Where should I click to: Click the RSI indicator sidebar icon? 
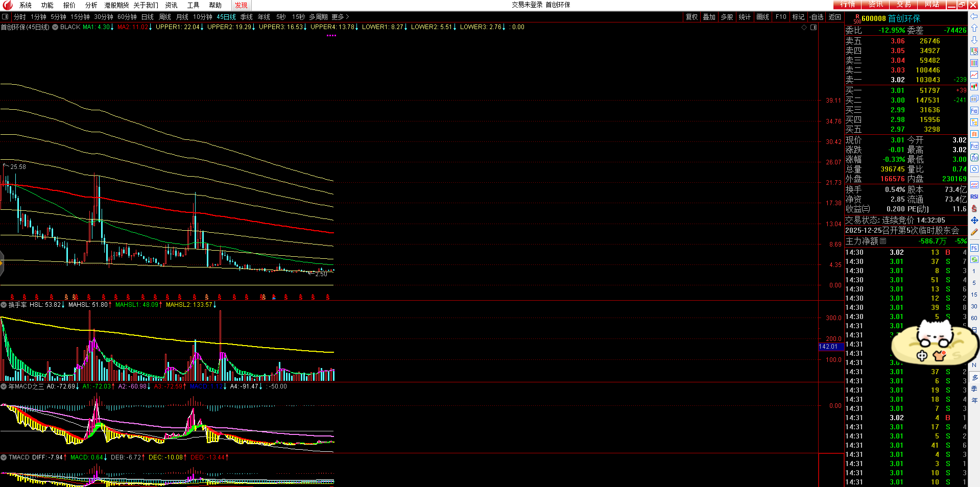(974, 197)
